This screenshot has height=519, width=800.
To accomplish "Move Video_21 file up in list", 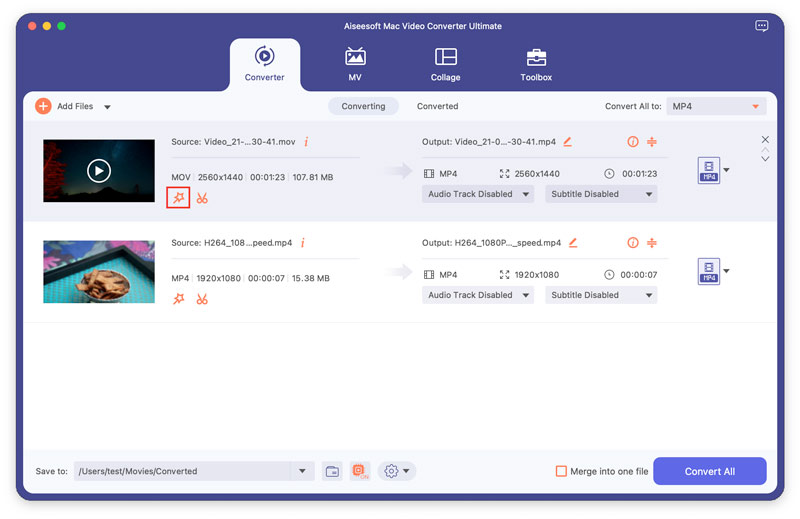I will (765, 150).
